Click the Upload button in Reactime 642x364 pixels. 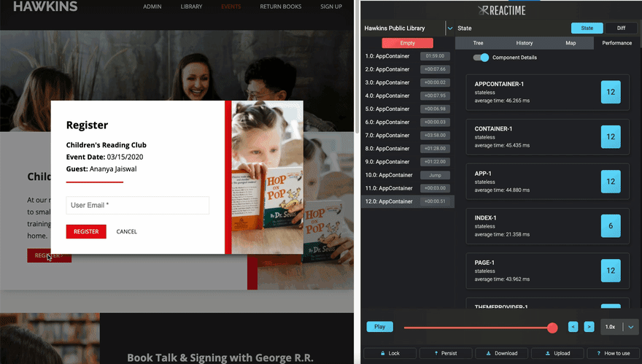click(557, 353)
